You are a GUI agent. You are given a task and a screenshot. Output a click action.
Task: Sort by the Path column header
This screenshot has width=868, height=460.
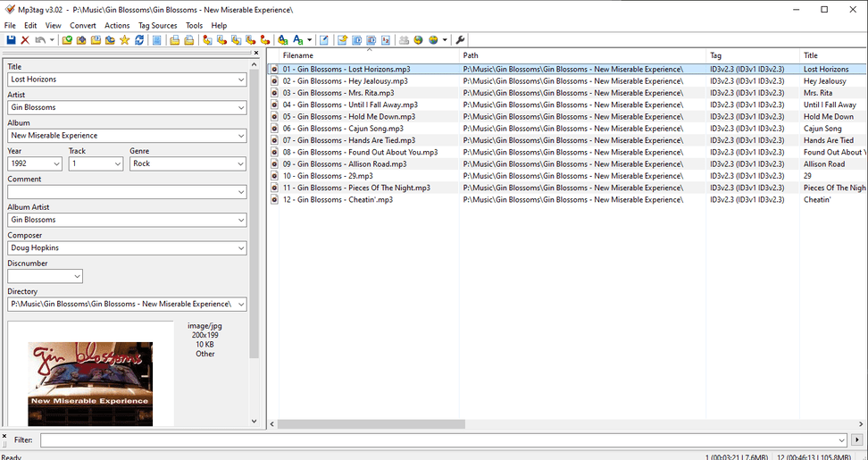click(582, 55)
